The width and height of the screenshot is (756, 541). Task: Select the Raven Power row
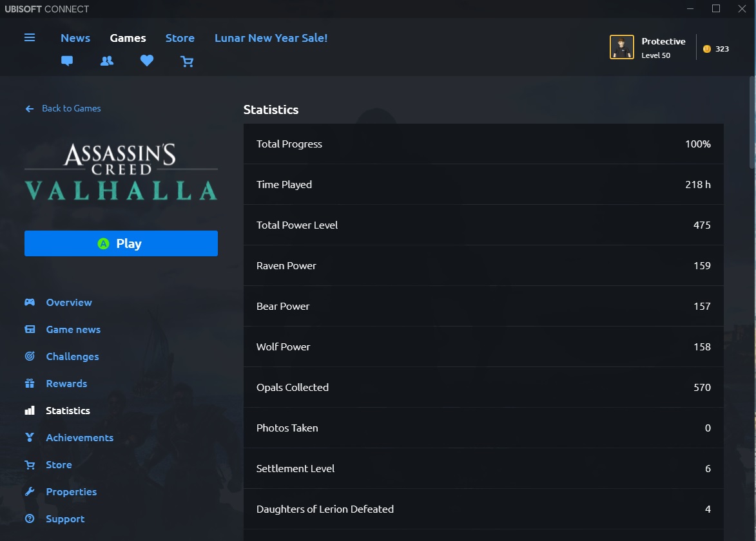(x=483, y=265)
